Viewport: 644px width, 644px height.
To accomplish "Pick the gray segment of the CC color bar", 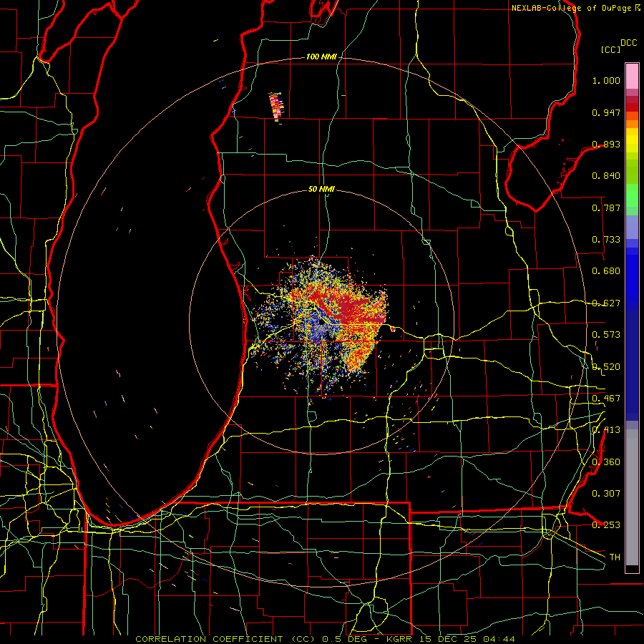I will click(x=632, y=497).
